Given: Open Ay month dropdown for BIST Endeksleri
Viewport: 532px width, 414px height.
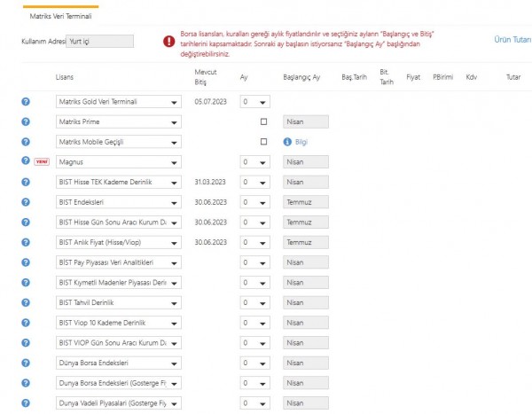Looking at the screenshot, I should 254,202.
